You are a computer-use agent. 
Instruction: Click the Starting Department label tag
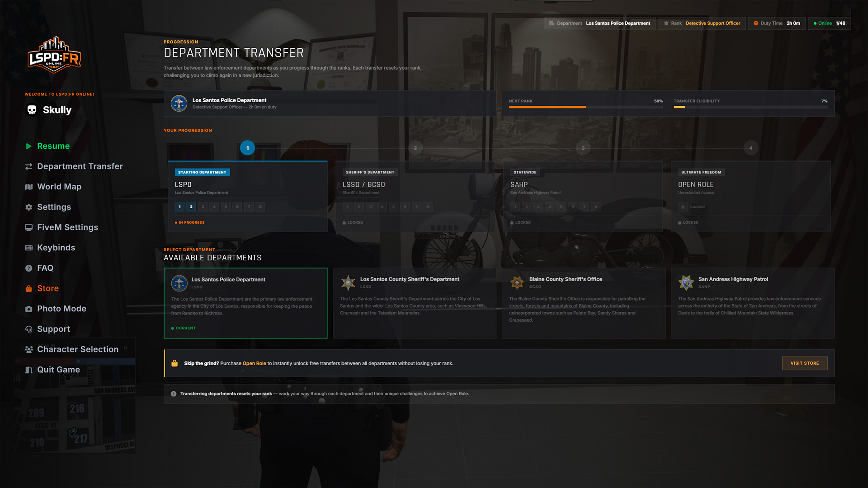point(202,172)
